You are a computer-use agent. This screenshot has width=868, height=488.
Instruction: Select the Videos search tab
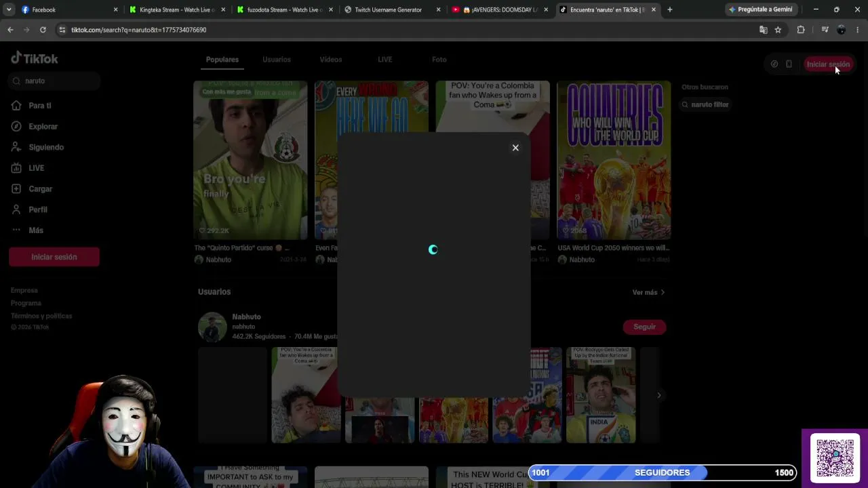click(x=331, y=60)
